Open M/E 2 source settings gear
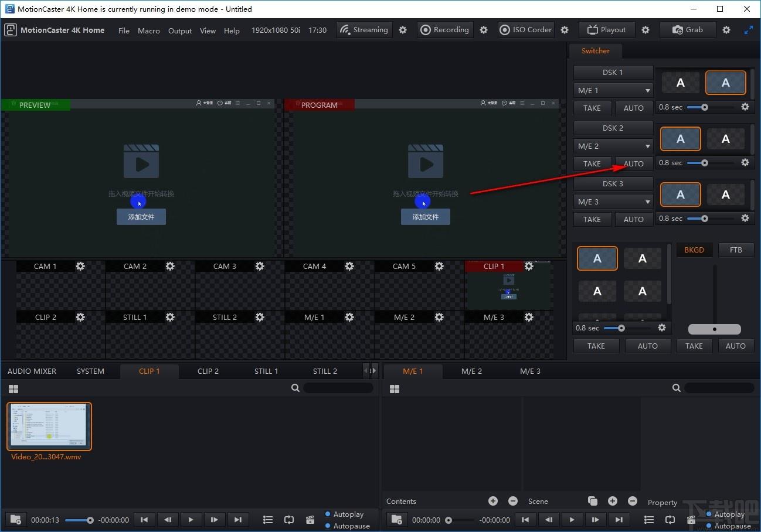 pyautogui.click(x=439, y=317)
